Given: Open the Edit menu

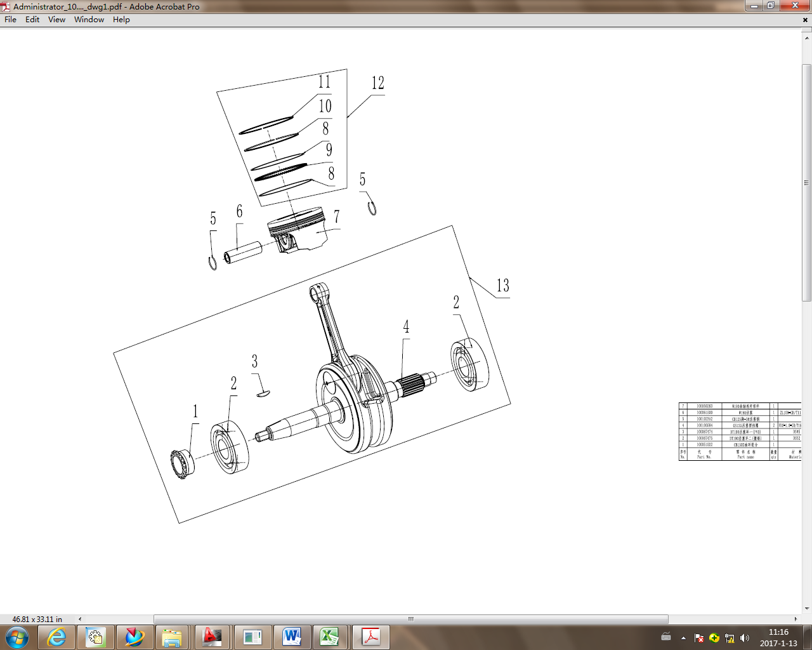Looking at the screenshot, I should click(32, 20).
